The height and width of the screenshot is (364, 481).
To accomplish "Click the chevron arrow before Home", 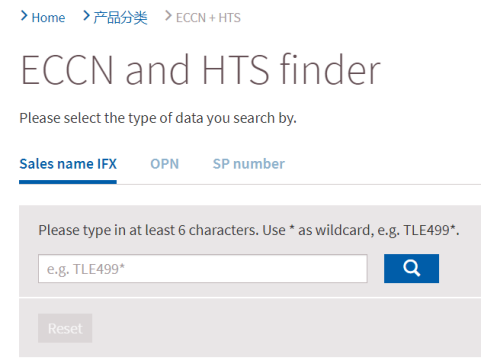I will (24, 16).
